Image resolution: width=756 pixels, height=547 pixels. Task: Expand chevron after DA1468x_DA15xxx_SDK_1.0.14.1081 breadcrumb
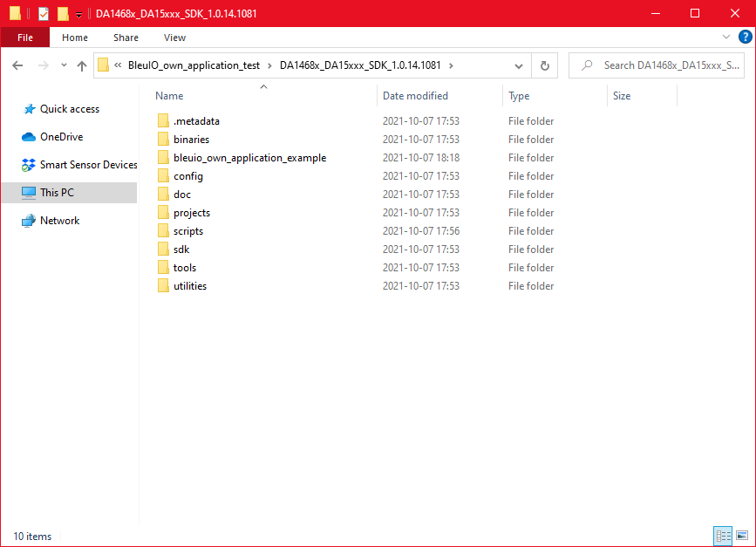(x=452, y=65)
